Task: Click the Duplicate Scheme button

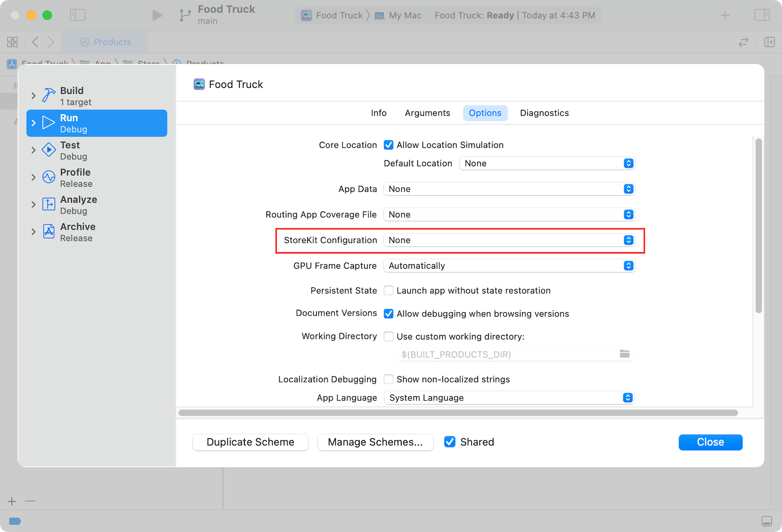Action: click(250, 442)
